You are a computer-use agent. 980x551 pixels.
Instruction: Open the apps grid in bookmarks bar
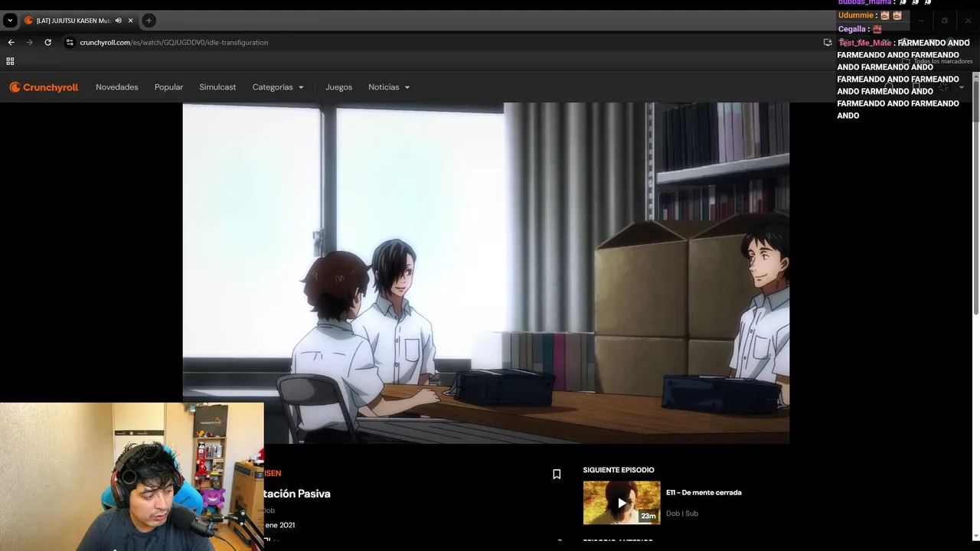tap(10, 61)
